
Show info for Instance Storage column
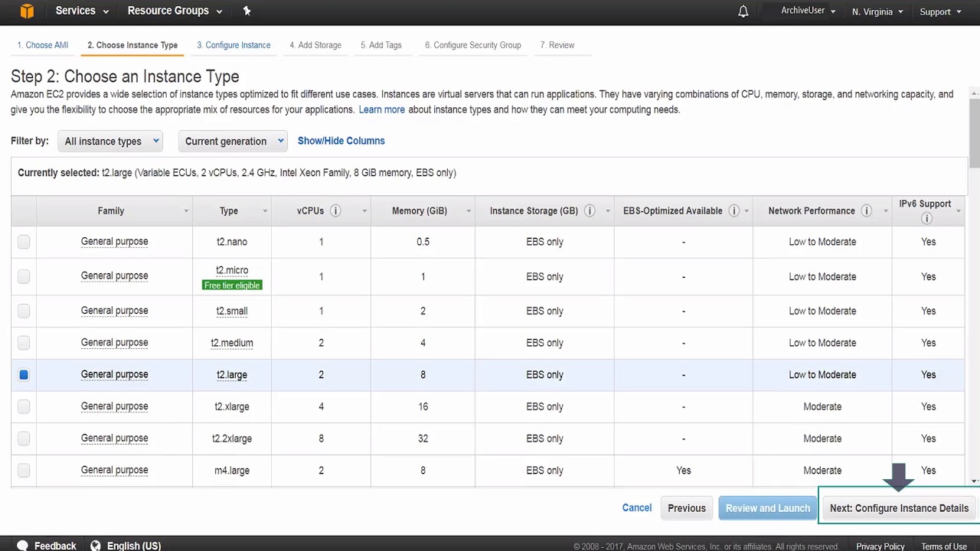point(590,210)
